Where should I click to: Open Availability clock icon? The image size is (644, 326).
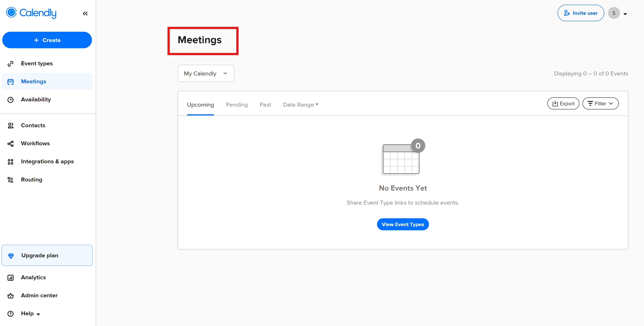tap(11, 100)
